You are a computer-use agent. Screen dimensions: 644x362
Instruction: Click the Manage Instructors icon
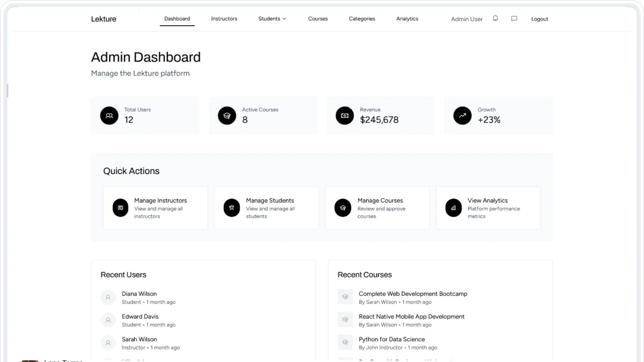(x=121, y=208)
